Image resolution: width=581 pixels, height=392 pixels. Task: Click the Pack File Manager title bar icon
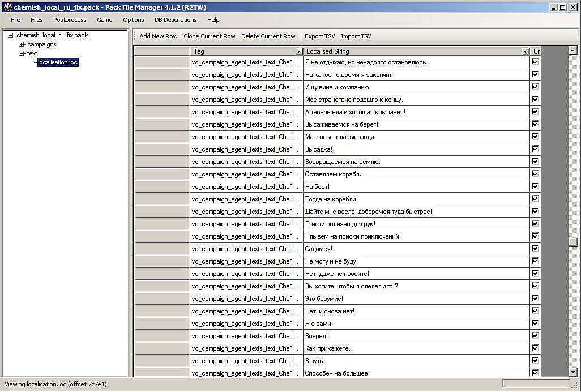pos(7,7)
